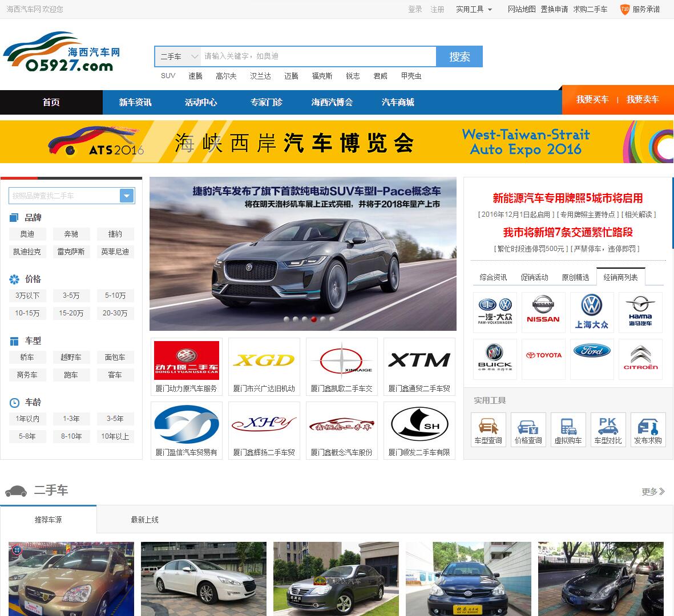This screenshot has height=616, width=674.
Task: Filter by price 5-10万
Action: 115,295
